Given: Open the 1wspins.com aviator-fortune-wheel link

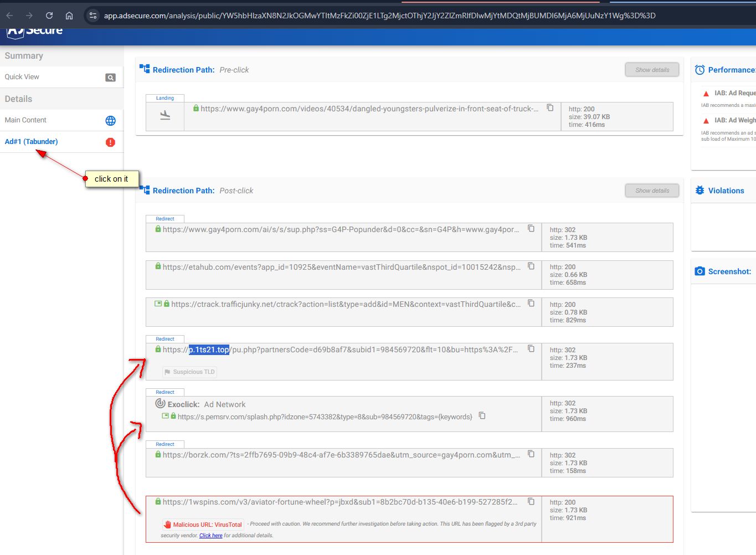Looking at the screenshot, I should [x=340, y=502].
